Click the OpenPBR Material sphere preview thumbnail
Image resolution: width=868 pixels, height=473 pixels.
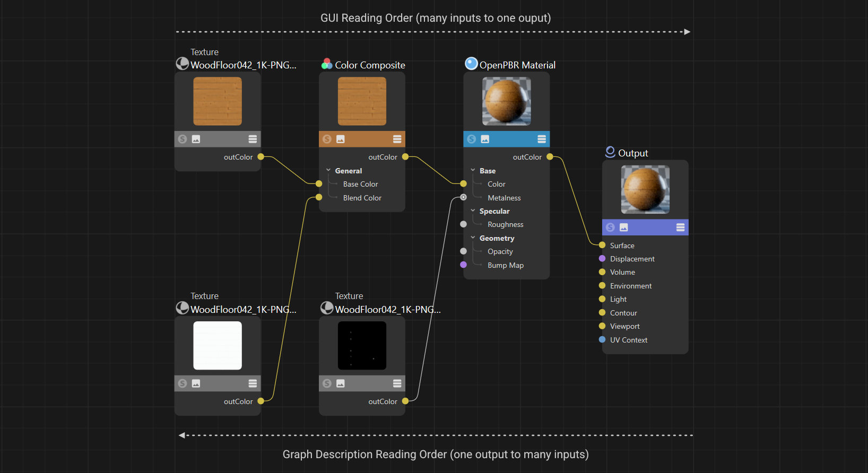[x=506, y=101]
